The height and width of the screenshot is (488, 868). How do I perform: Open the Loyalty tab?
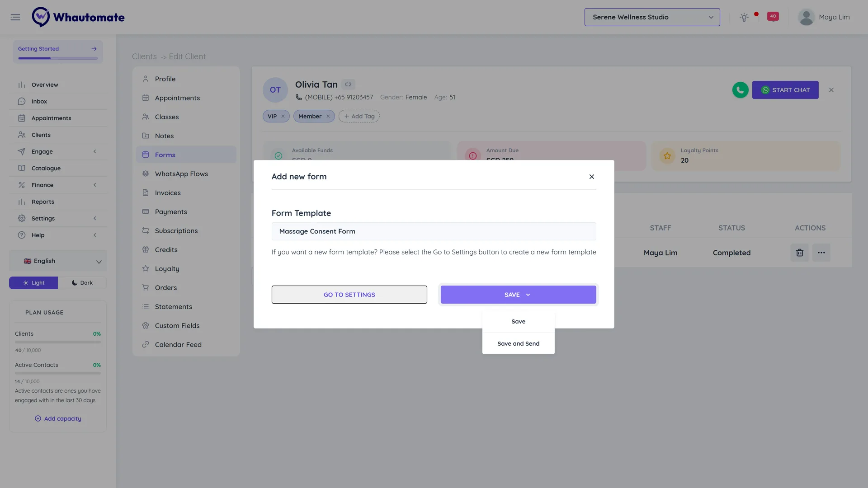[186, 269]
